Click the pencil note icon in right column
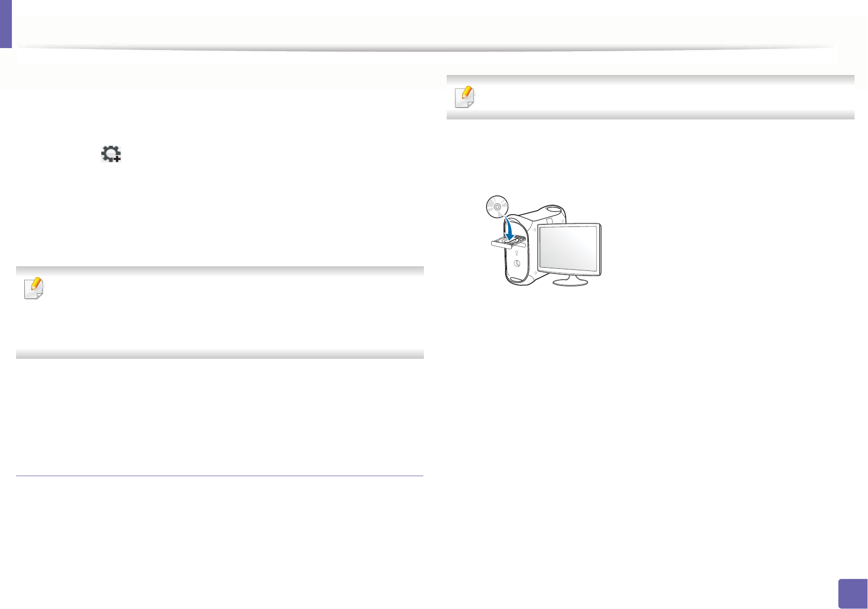The height and width of the screenshot is (609, 868). click(x=465, y=97)
